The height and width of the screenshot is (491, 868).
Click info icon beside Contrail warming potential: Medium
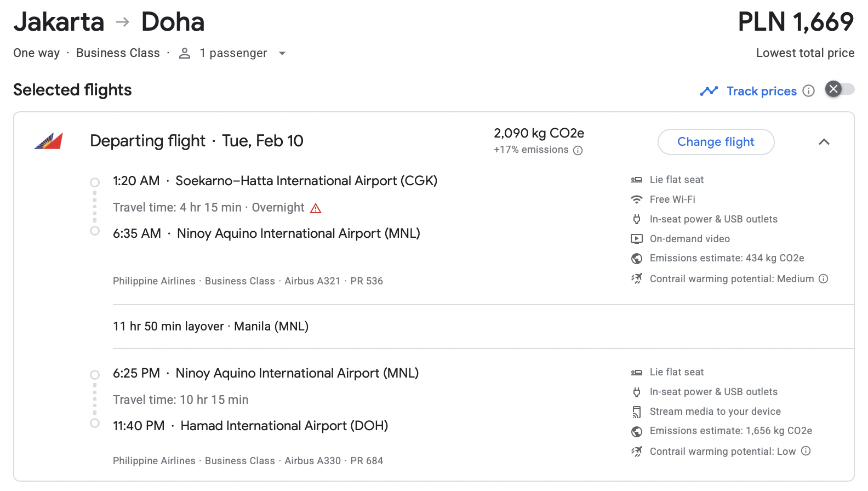pyautogui.click(x=823, y=278)
